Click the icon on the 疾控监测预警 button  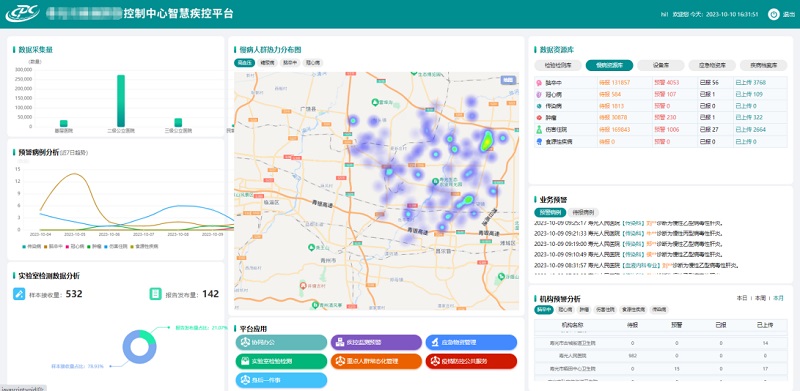[x=340, y=343]
